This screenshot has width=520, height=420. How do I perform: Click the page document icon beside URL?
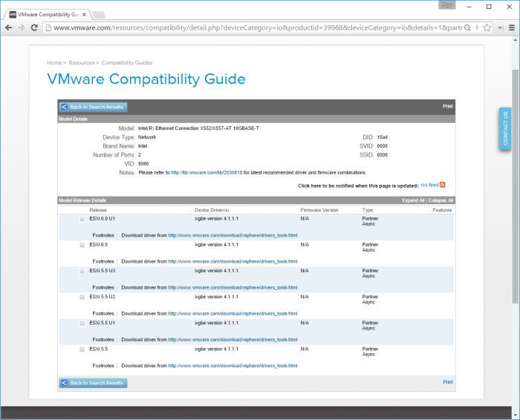pyautogui.click(x=49, y=27)
